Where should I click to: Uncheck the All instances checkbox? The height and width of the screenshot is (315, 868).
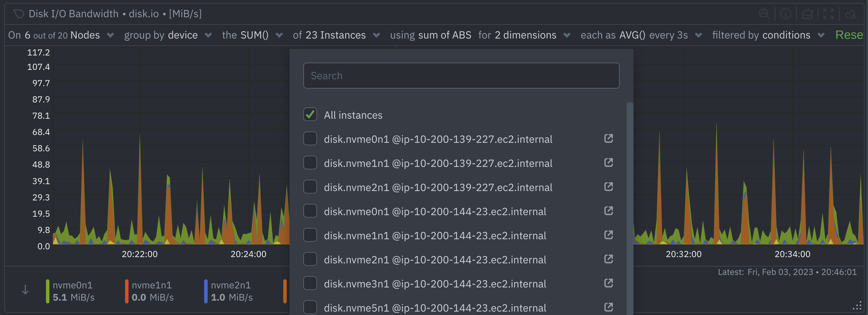coord(310,115)
